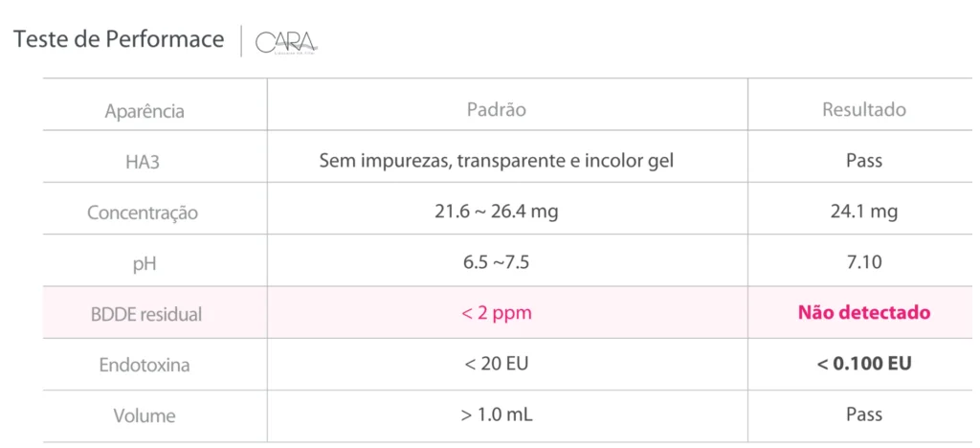980x448 pixels.
Task: Click the Endotoxina row label
Action: [x=145, y=365]
